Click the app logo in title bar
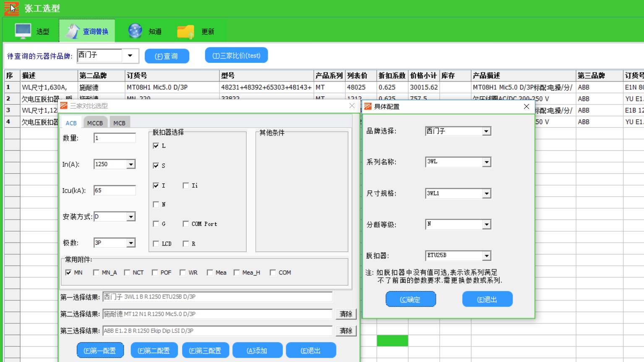This screenshot has height=362, width=644. click(11, 8)
